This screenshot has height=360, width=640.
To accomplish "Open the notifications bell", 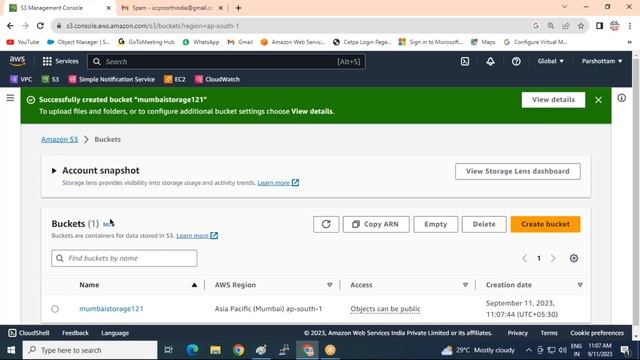I will tap(490, 61).
